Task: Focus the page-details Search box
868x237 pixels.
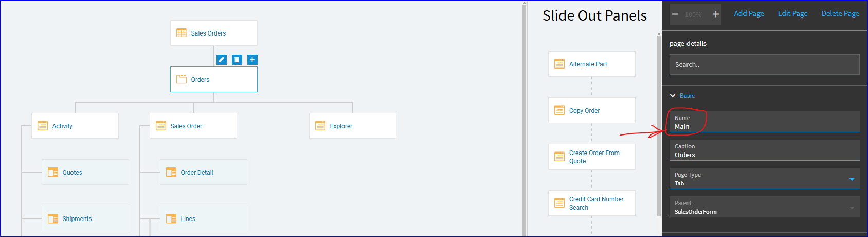Action: 764,64
